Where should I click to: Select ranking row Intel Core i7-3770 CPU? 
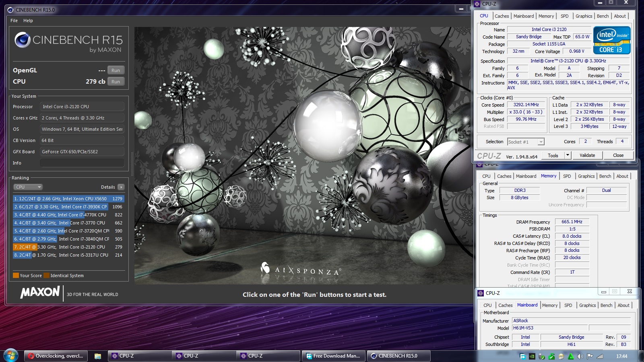click(x=68, y=223)
